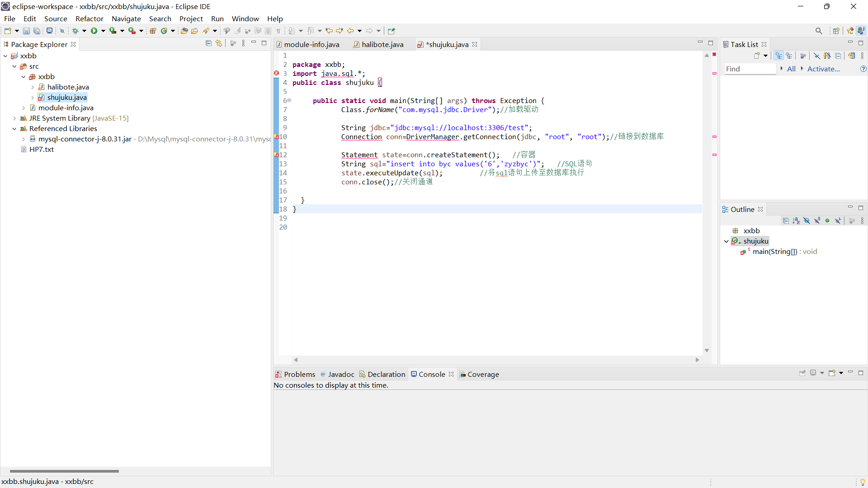Open the Refactor menu

pyautogui.click(x=89, y=19)
